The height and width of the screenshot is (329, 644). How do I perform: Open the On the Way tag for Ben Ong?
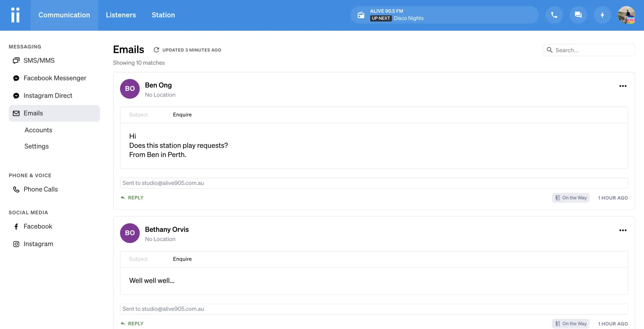(571, 198)
